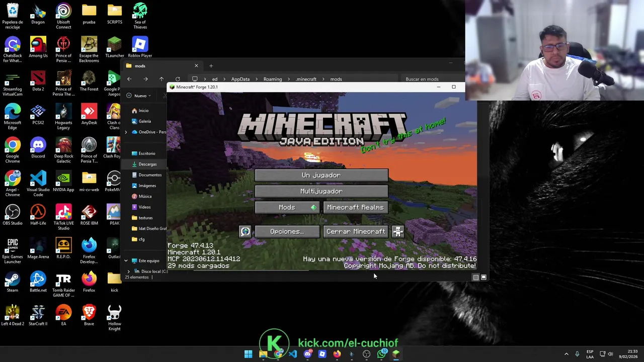Open the Windows Start menu

(x=248, y=354)
